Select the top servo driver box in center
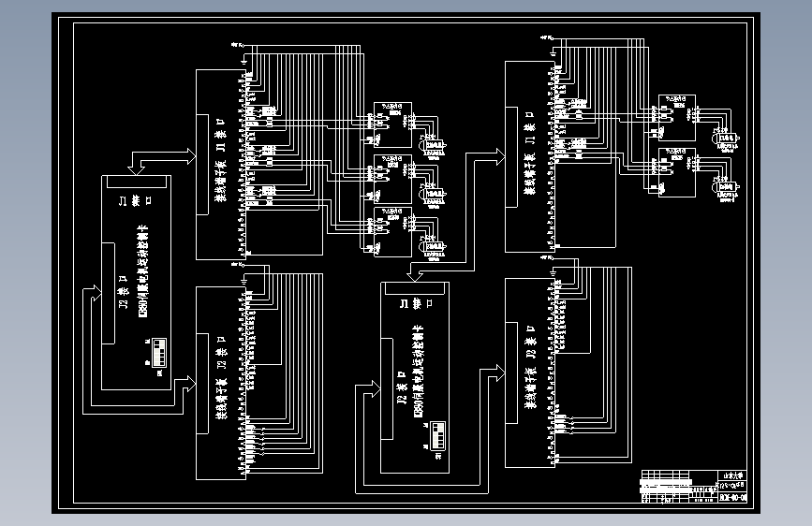812x526 pixels. coord(393,124)
